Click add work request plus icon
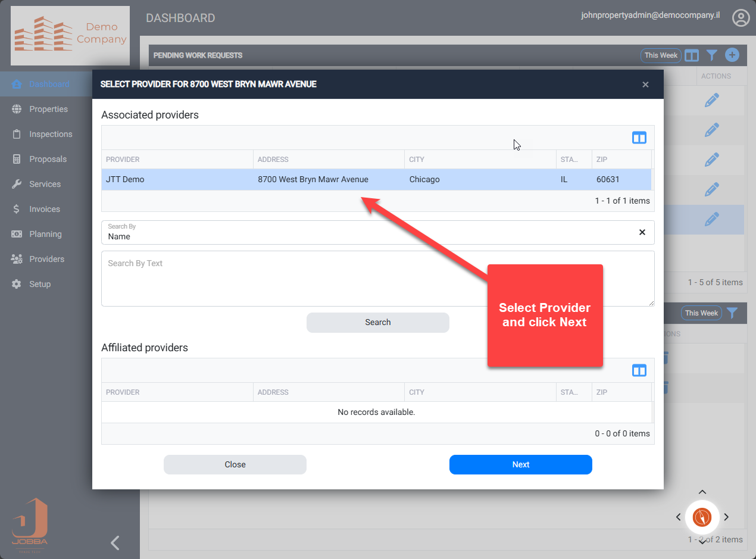 pyautogui.click(x=732, y=55)
